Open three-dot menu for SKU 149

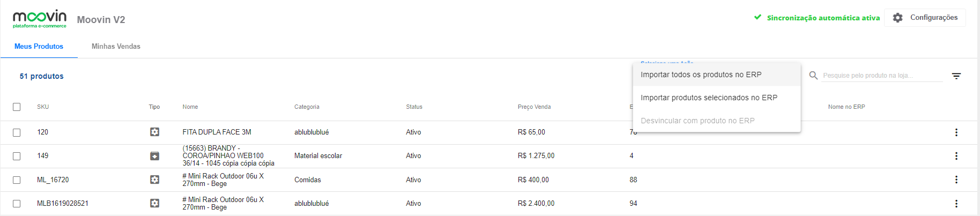coord(956,156)
